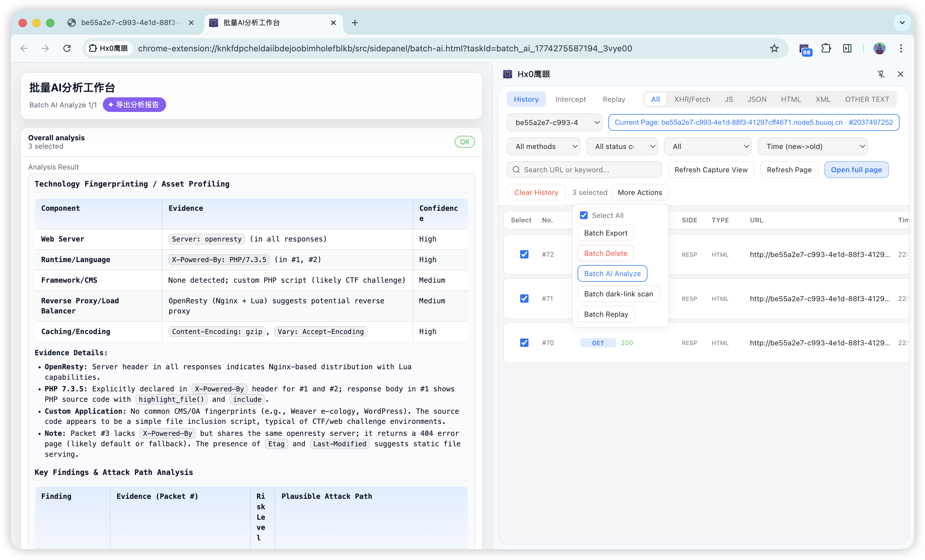Screen dimensions: 925x560
Task: Click the 导出分析报告 export button
Action: point(134,105)
